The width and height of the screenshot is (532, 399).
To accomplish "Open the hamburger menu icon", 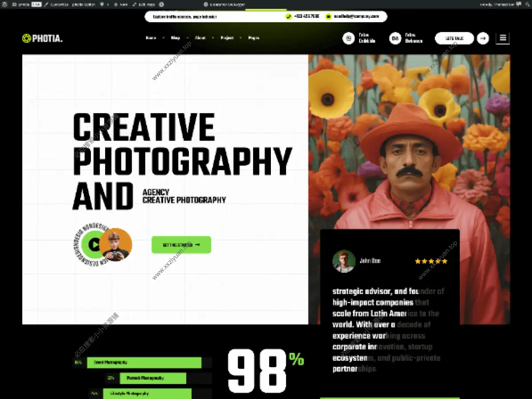I will (503, 38).
